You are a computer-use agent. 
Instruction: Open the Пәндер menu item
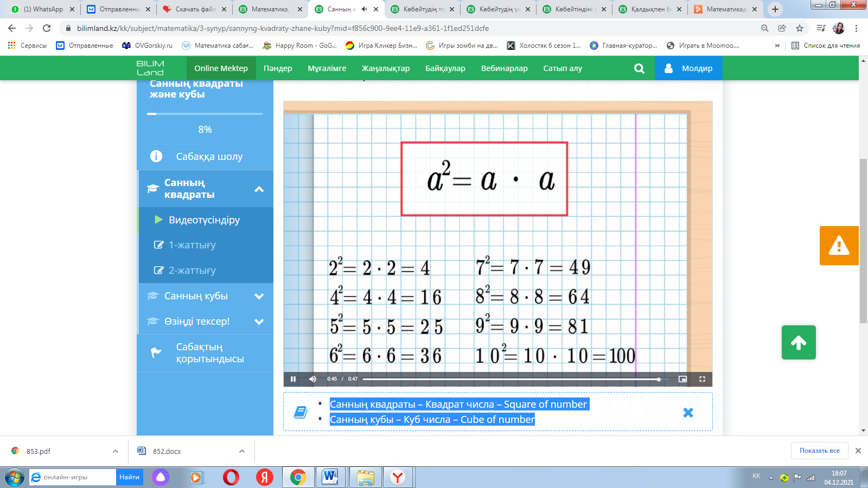pyautogui.click(x=278, y=68)
